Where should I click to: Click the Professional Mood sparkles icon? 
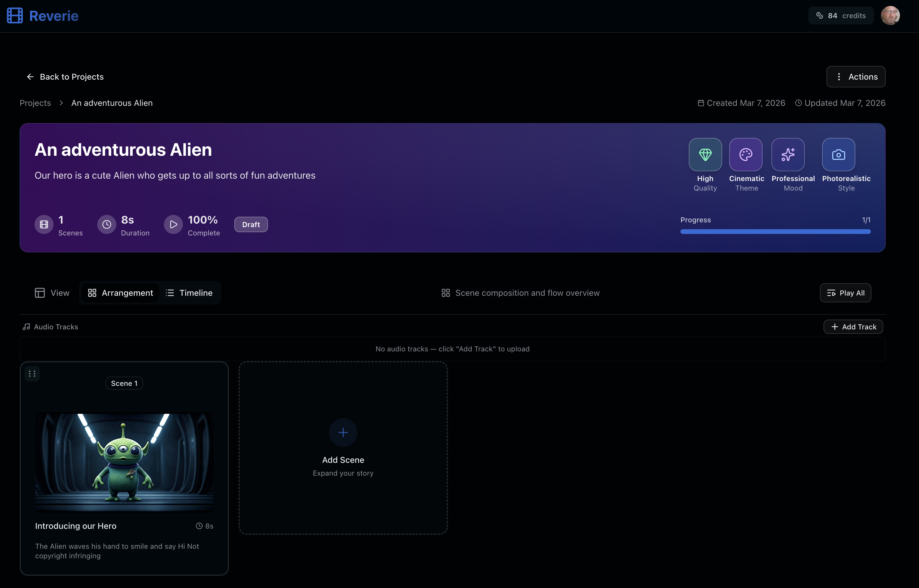tap(788, 155)
